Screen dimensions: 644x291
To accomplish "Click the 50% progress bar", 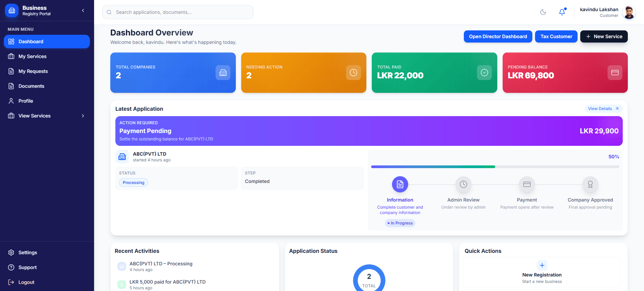I will point(495,167).
